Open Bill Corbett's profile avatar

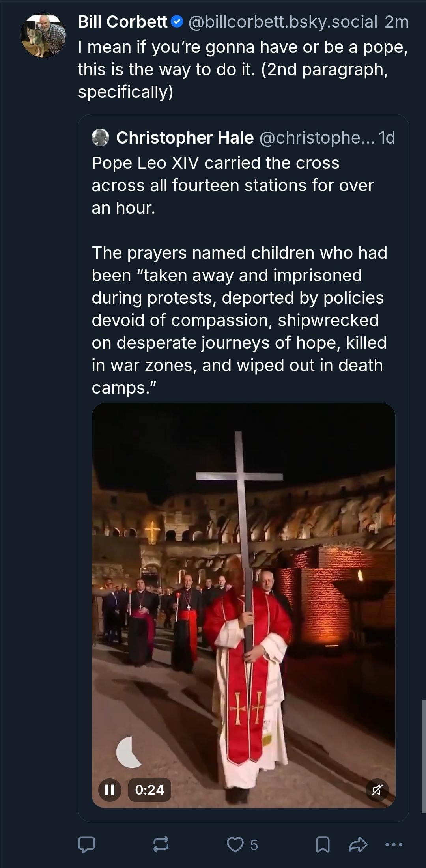(x=43, y=35)
